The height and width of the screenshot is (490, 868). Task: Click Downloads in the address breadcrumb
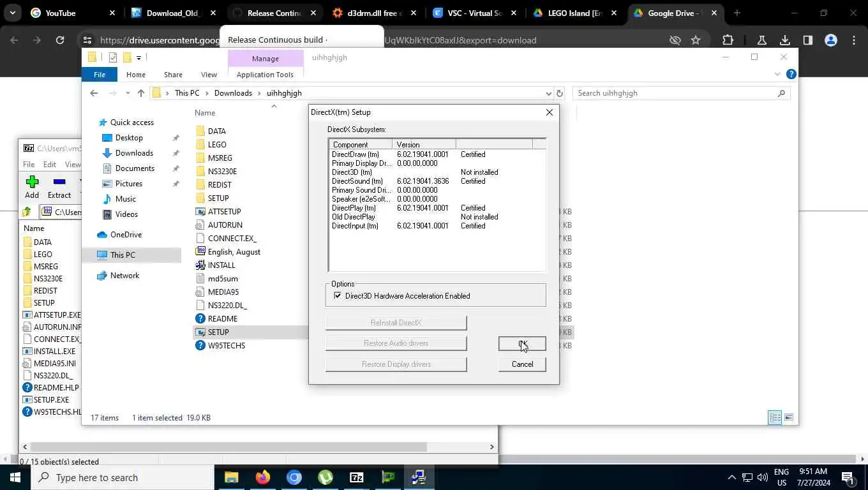pyautogui.click(x=233, y=93)
